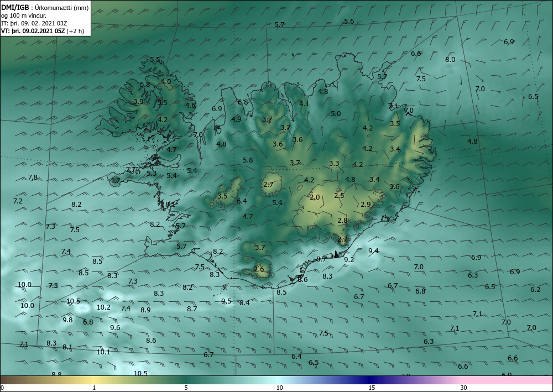This screenshot has width=553, height=392.
Task: Click the '4.0' value in the Westfjords
Action: point(166,81)
